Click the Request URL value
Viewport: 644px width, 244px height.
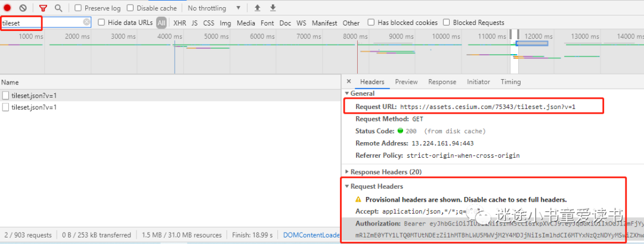coord(488,107)
